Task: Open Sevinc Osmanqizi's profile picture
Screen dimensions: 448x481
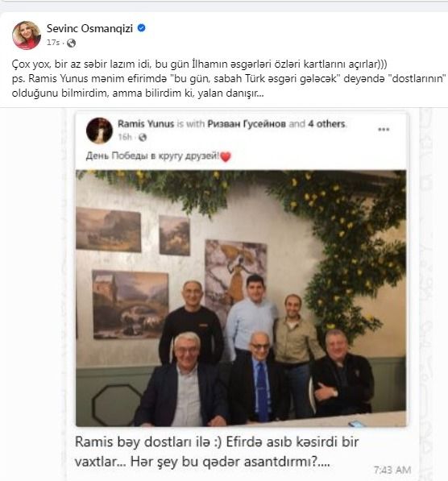Action: click(27, 35)
